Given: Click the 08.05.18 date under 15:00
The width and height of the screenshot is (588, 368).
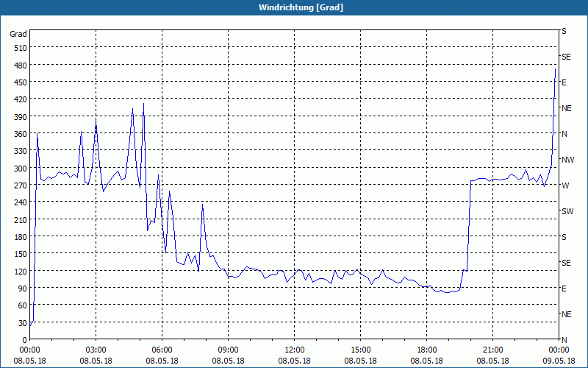Looking at the screenshot, I should click(360, 361).
